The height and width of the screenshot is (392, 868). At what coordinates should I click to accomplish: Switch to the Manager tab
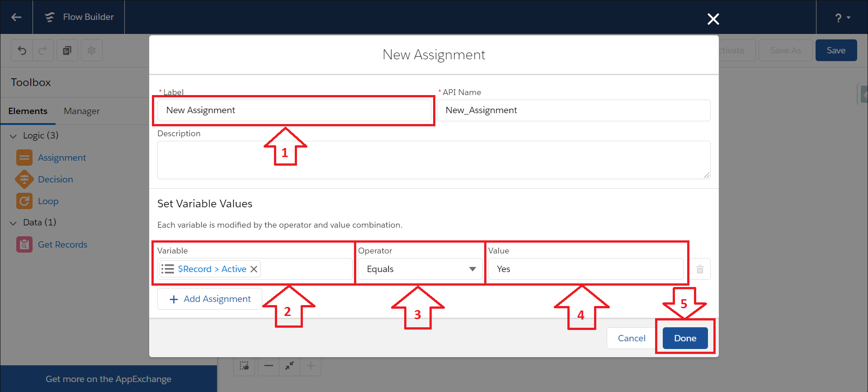[82, 111]
